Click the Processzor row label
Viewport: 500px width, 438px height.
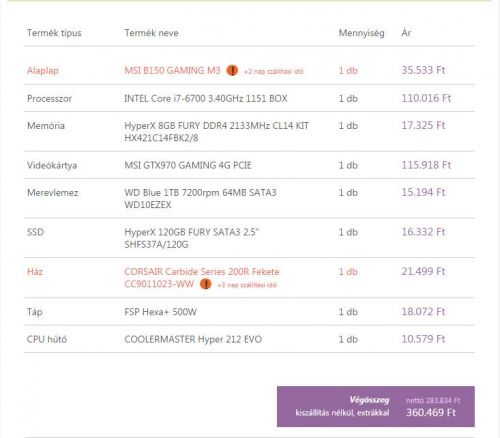click(49, 99)
